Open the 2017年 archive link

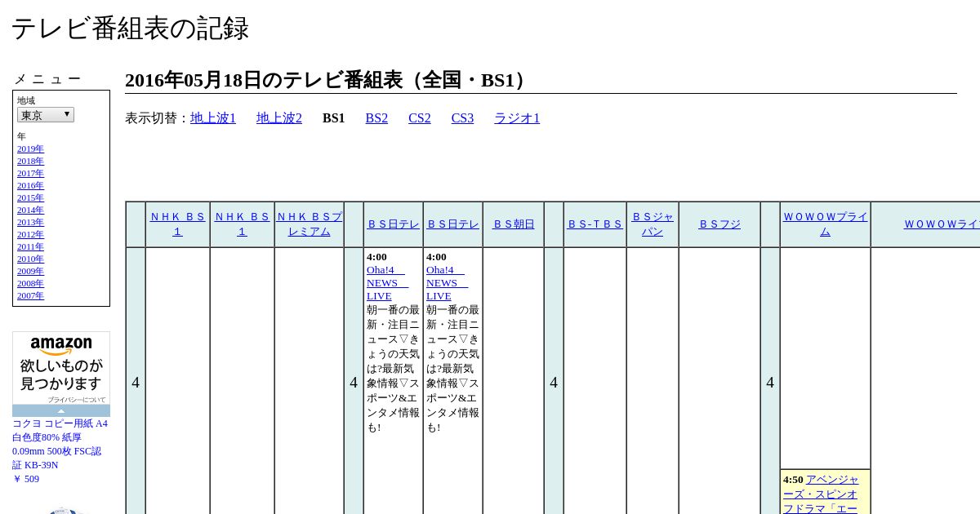[30, 174]
